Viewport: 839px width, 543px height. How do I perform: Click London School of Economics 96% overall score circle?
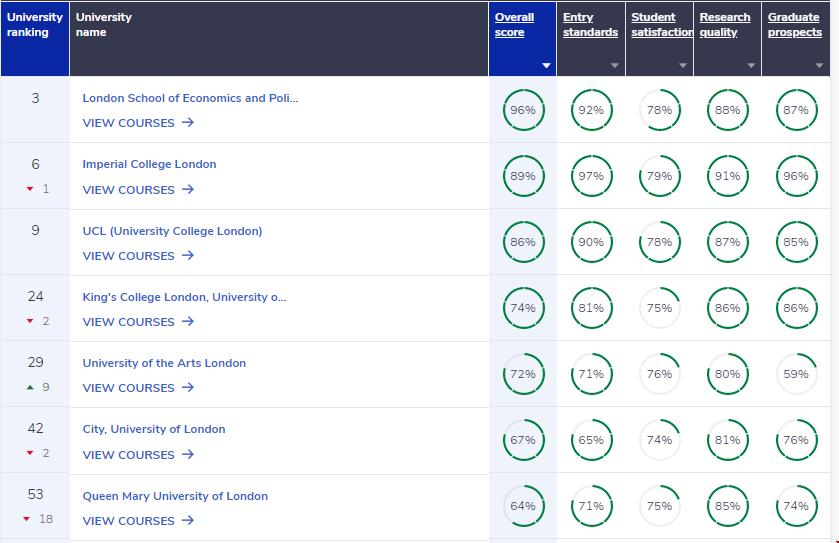[523, 110]
